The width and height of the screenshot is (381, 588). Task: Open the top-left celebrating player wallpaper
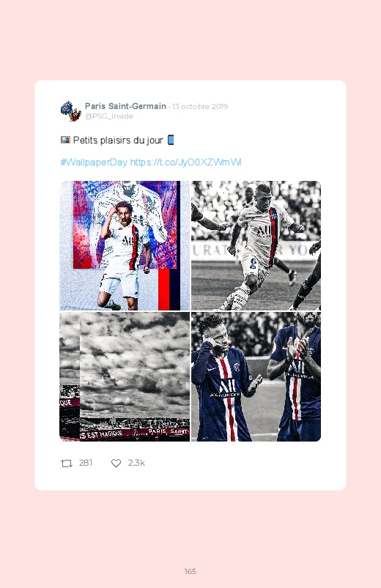click(x=125, y=245)
